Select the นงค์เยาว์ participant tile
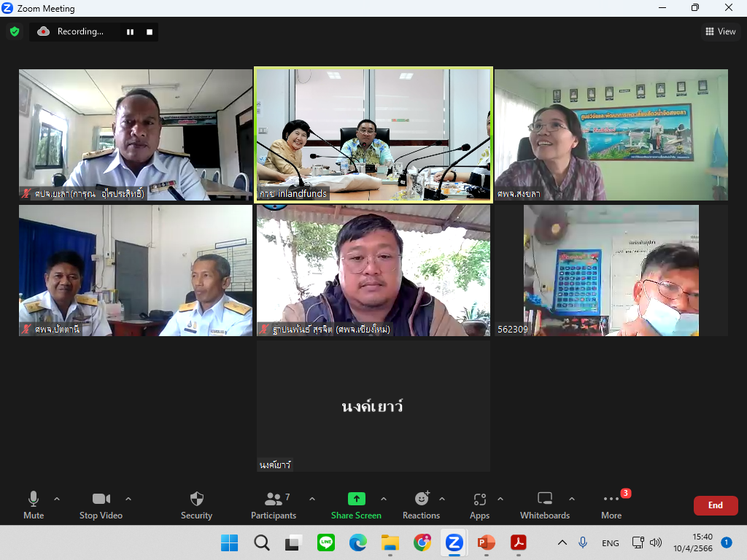Screen dimensions: 747x560 (x=373, y=406)
